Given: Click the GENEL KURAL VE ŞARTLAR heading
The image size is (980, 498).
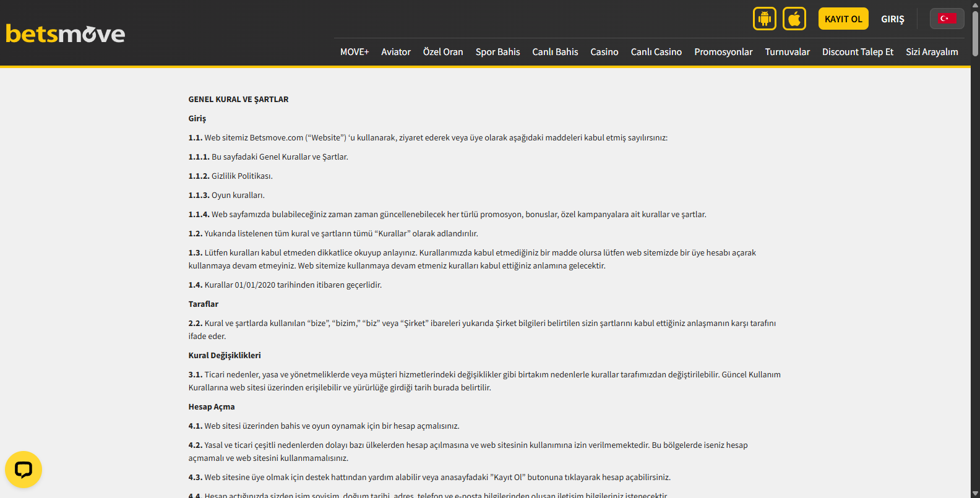Looking at the screenshot, I should point(238,99).
